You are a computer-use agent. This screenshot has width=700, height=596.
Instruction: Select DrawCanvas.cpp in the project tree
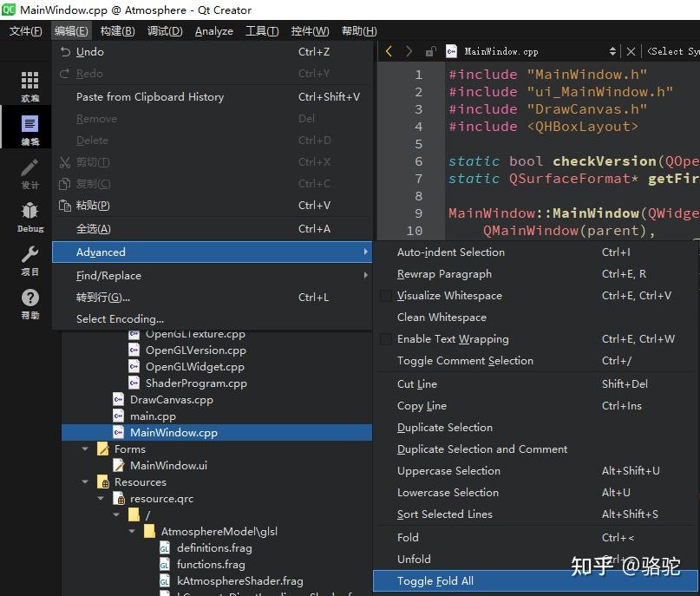coord(171,400)
